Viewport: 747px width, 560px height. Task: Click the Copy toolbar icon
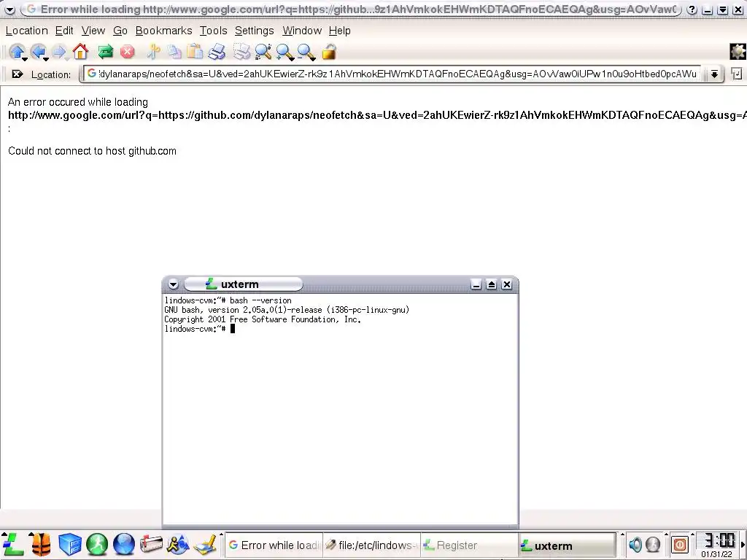174,52
